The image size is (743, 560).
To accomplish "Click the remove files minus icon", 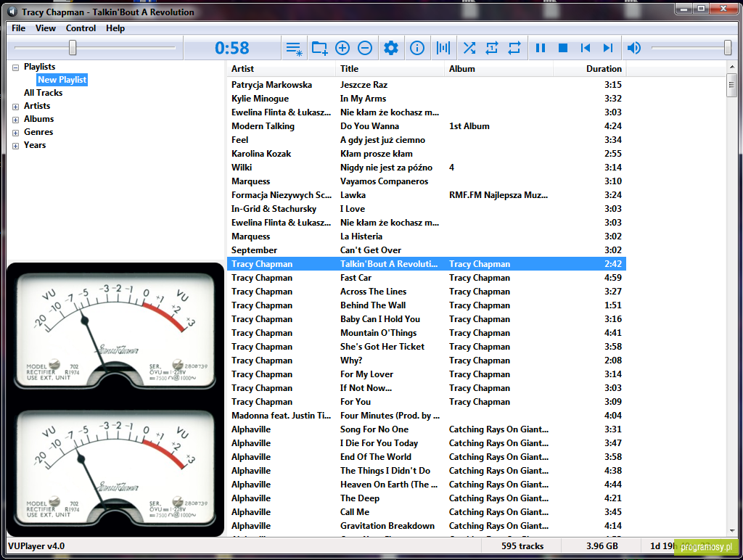I will (365, 48).
